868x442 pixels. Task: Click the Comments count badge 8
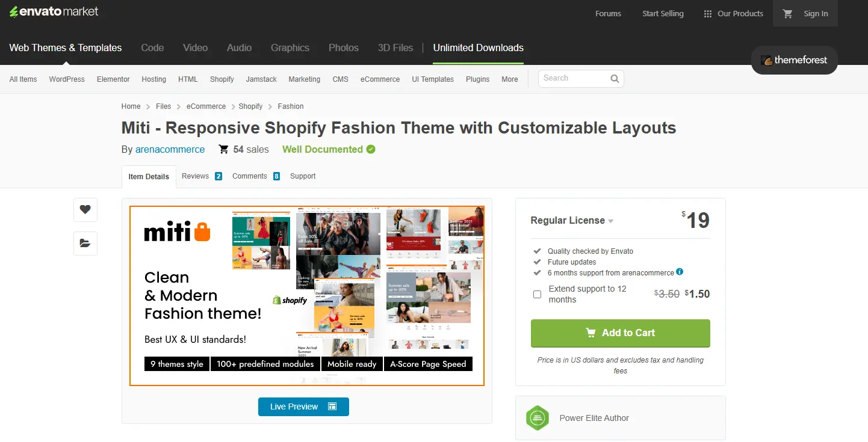click(276, 176)
